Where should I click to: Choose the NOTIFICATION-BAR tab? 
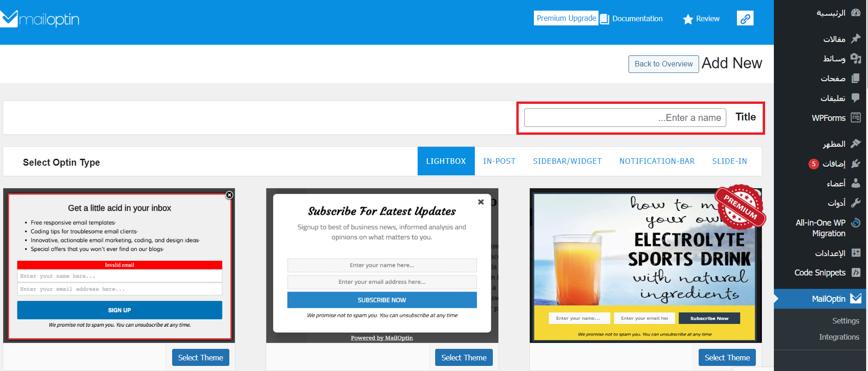657,161
